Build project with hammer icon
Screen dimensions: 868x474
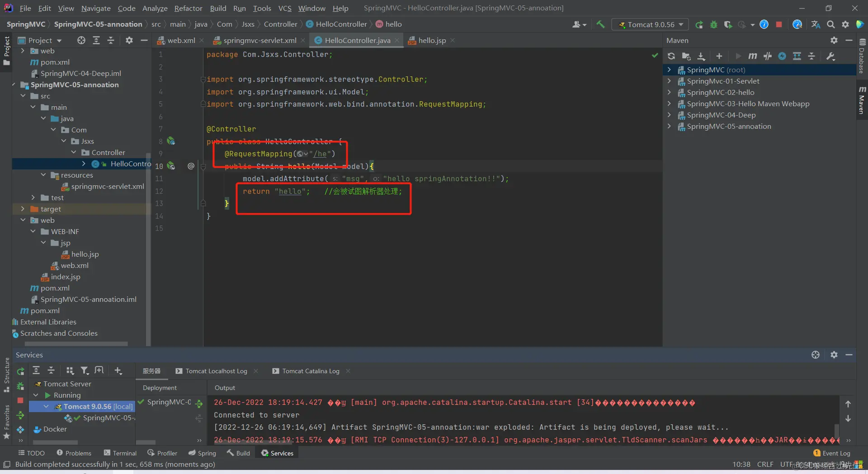(x=600, y=24)
